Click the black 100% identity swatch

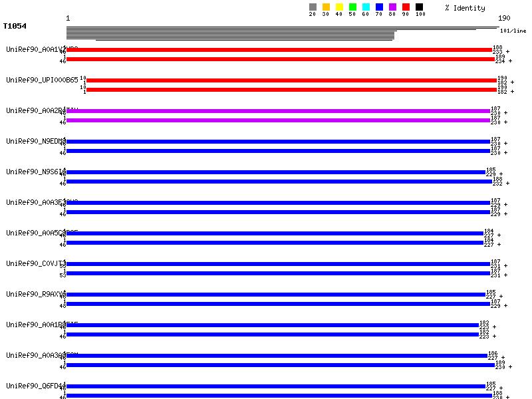(419, 7)
